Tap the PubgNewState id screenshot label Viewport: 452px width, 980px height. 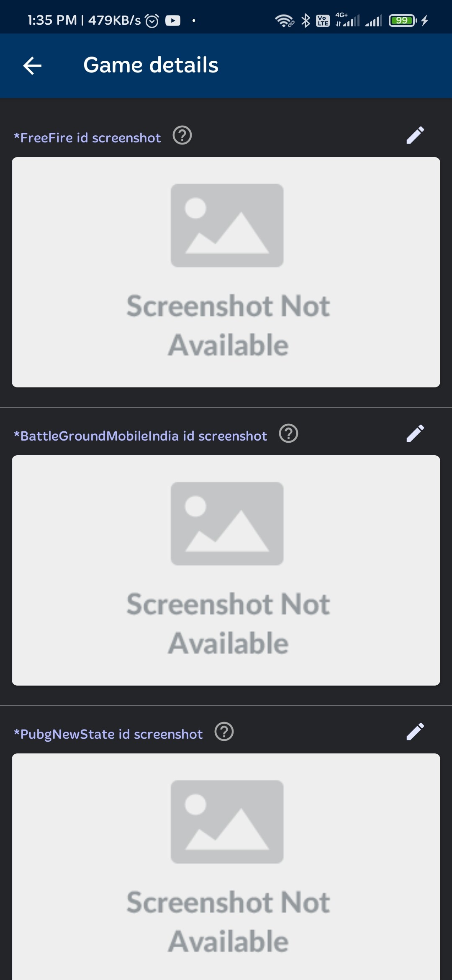pos(108,734)
